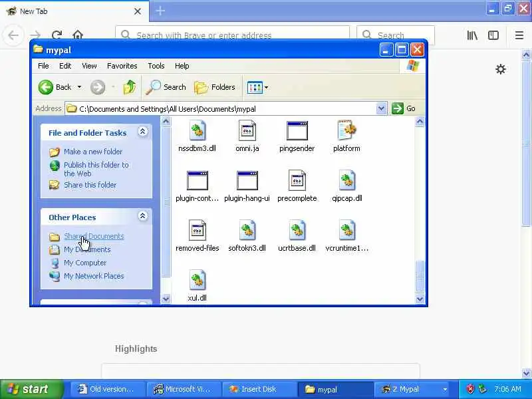
Task: Click the address path text field
Action: 221,108
